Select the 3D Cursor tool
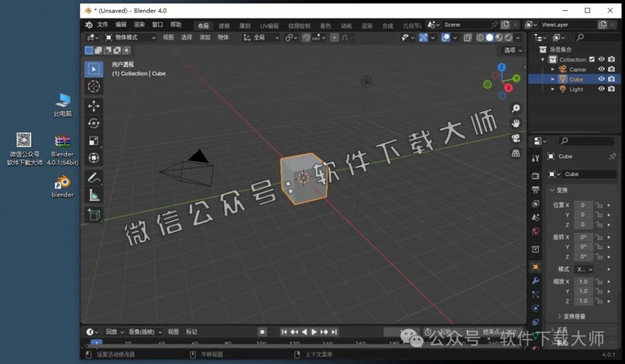 pyautogui.click(x=93, y=84)
